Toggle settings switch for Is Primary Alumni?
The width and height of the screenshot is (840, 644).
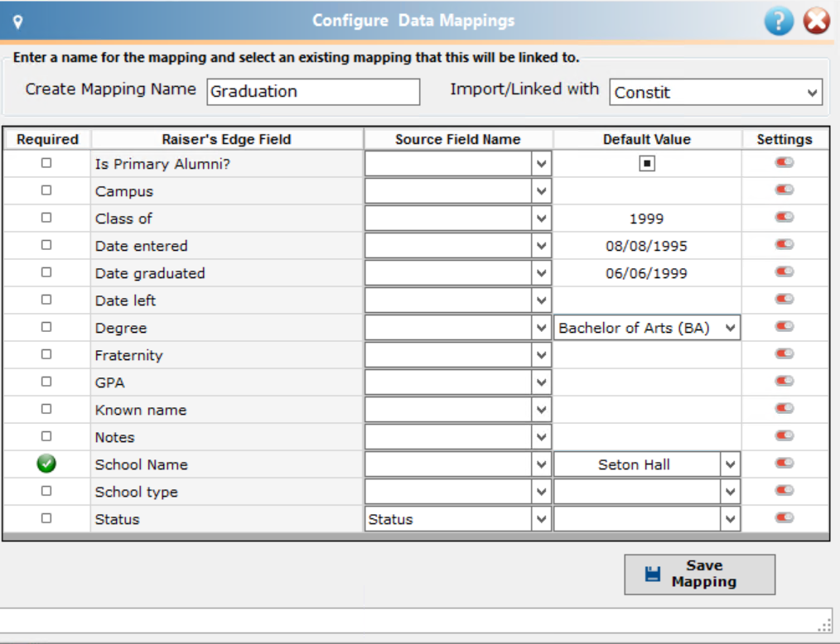[784, 162]
